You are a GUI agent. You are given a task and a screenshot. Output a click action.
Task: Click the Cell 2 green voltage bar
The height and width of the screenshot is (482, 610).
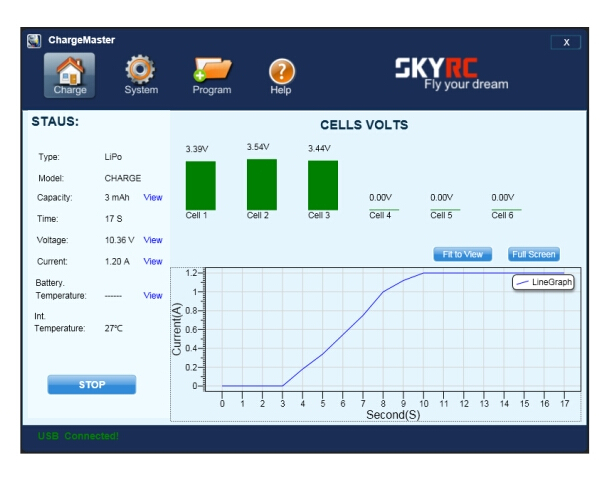pos(262,184)
